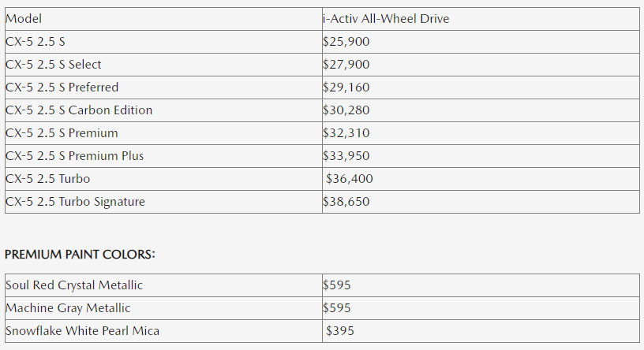Click the $32,310 price cell
The height and width of the screenshot is (350, 644).
click(346, 133)
